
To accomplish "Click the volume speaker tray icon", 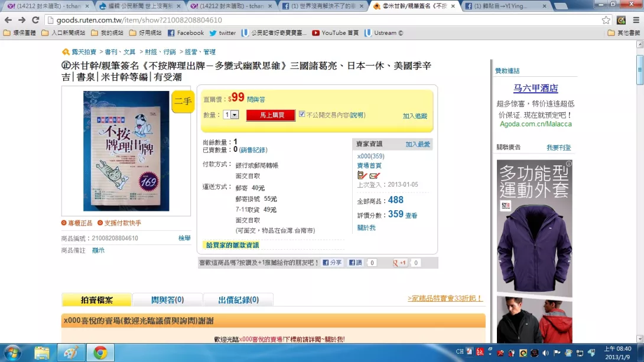I will (545, 353).
